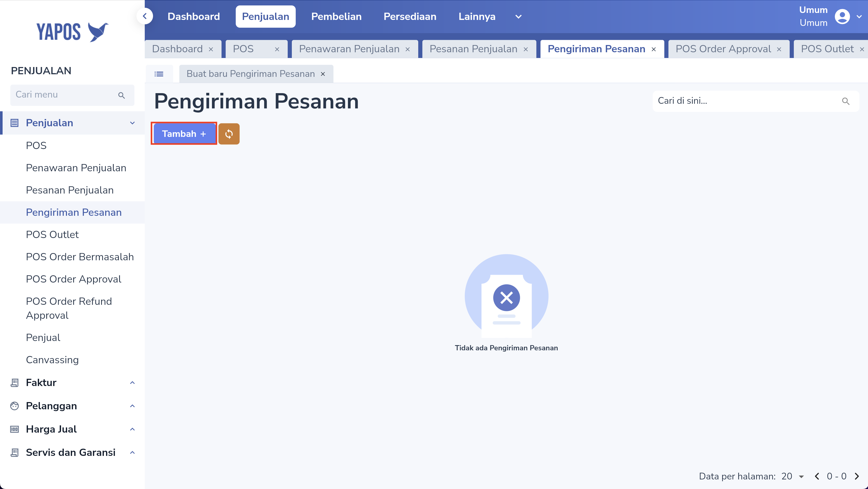Collapse the Penjualan sidebar section chevron
868x489 pixels.
(x=132, y=123)
